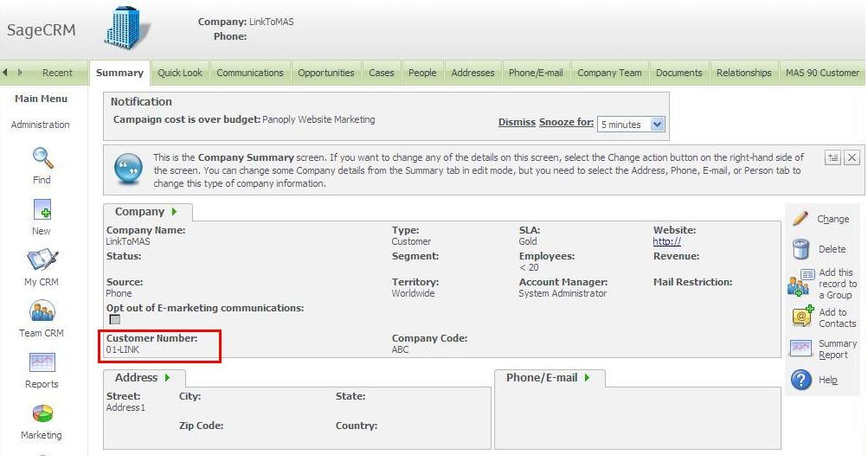The width and height of the screenshot is (868, 461).
Task: Click the Address section tab header
Action: (144, 378)
